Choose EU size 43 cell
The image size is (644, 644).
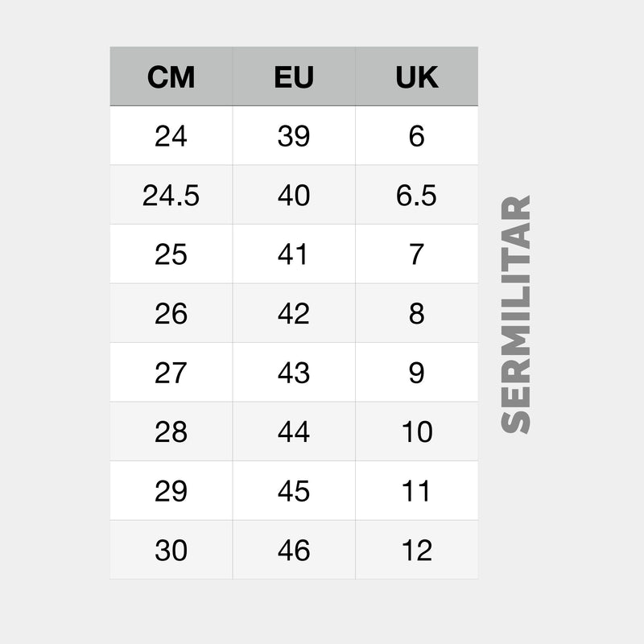pos(293,373)
